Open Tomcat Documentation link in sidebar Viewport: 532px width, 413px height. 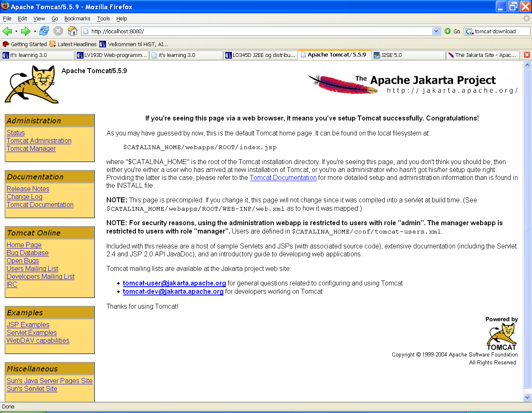tap(40, 204)
